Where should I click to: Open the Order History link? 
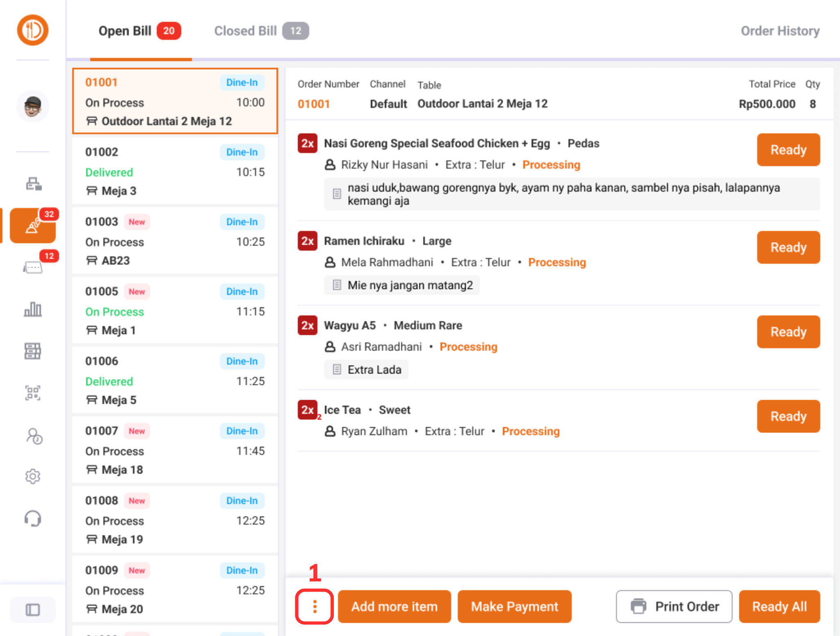pyautogui.click(x=780, y=31)
